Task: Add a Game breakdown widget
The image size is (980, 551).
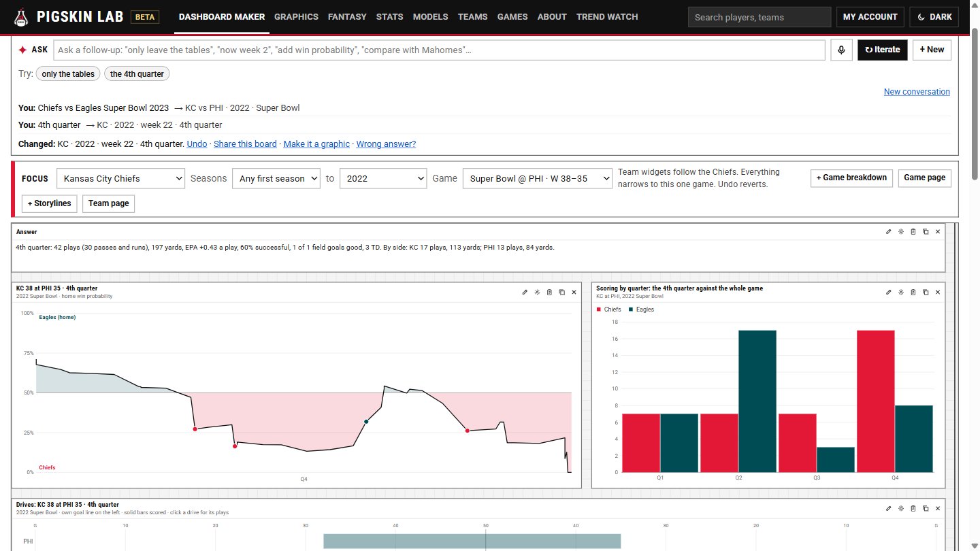Action: click(851, 178)
